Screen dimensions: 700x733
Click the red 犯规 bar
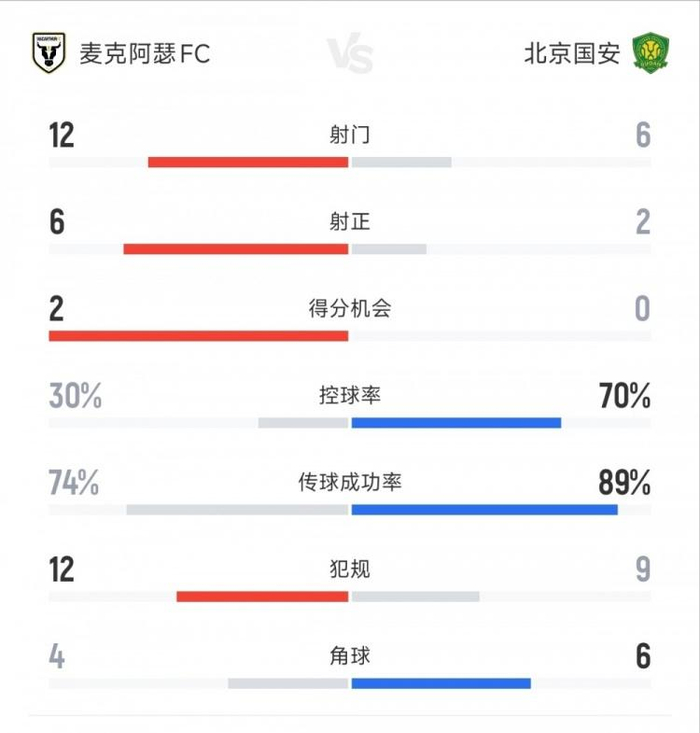pyautogui.click(x=262, y=597)
